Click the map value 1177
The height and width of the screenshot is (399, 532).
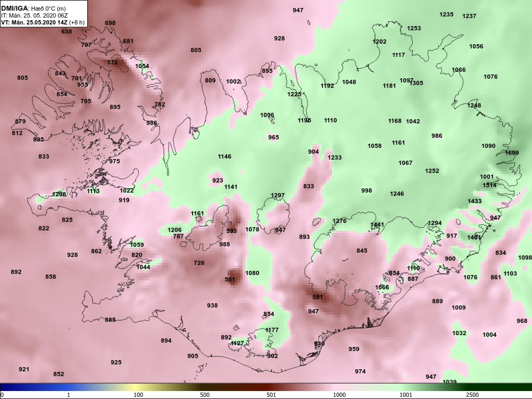pyautogui.click(x=272, y=330)
